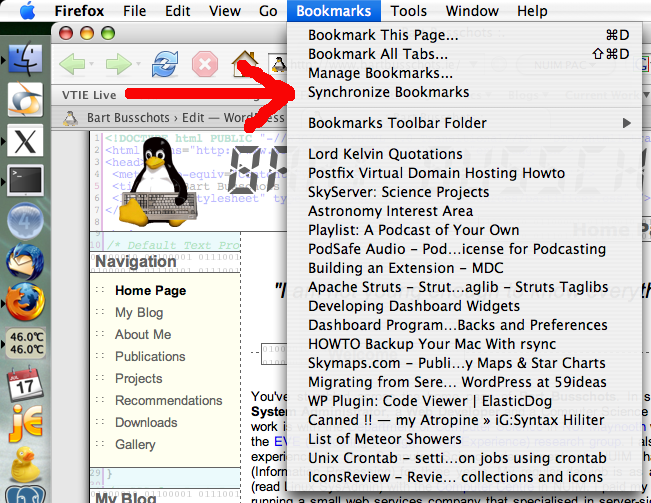The width and height of the screenshot is (651, 503).
Task: Open My Blog navigation link
Action: coord(139,313)
